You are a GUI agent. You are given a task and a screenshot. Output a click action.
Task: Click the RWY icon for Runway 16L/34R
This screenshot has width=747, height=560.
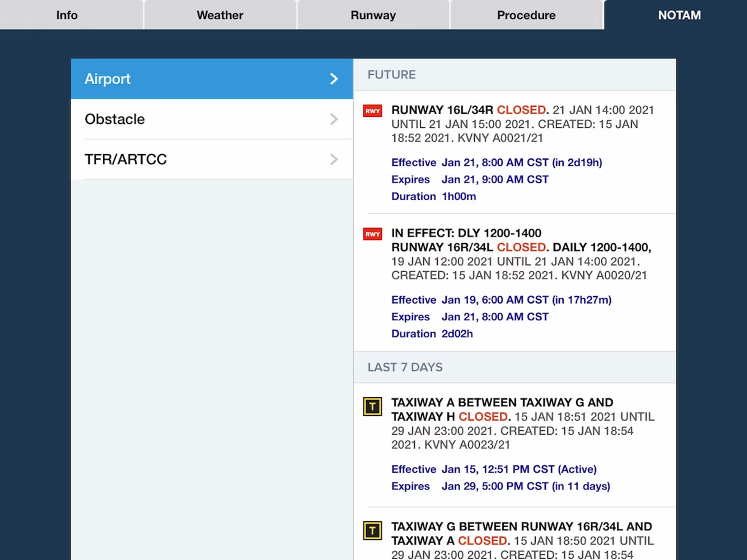pyautogui.click(x=372, y=111)
